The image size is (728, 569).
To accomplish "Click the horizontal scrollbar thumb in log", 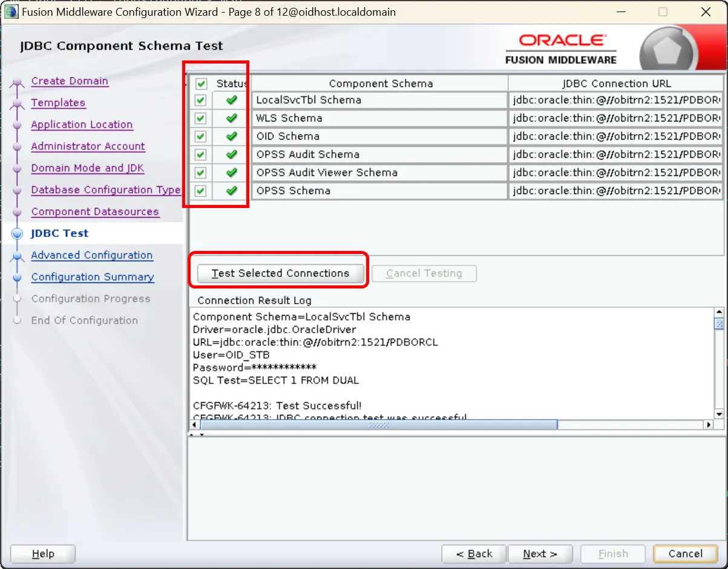I will (x=379, y=425).
